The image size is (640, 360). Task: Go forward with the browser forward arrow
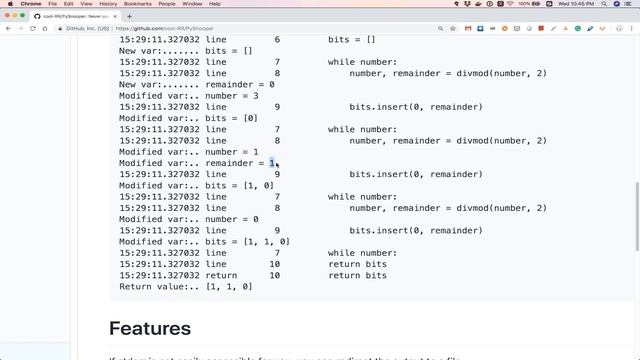click(x=21, y=29)
